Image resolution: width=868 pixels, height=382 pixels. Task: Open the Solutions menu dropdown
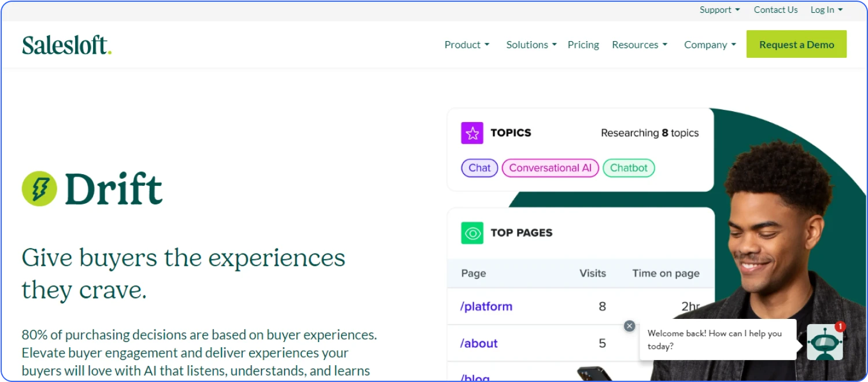coord(531,45)
